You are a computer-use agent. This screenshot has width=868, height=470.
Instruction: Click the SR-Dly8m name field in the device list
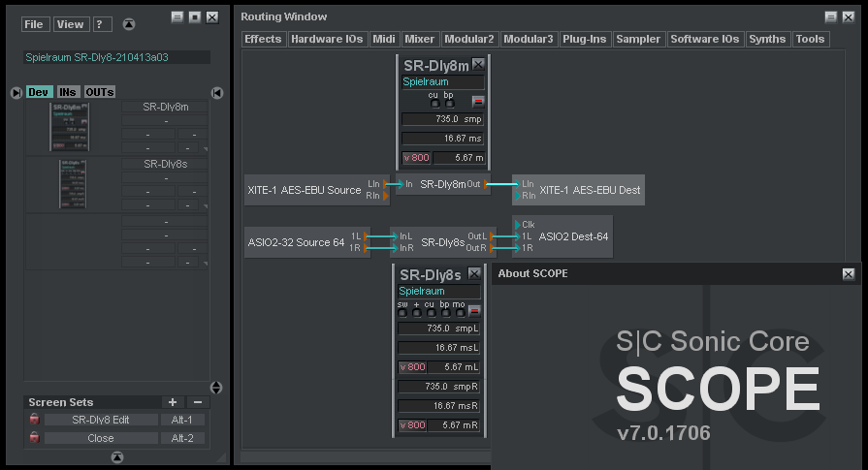click(165, 107)
